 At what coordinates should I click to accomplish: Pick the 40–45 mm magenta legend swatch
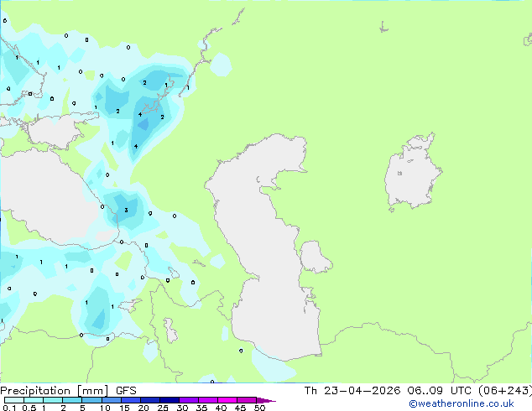(227, 400)
